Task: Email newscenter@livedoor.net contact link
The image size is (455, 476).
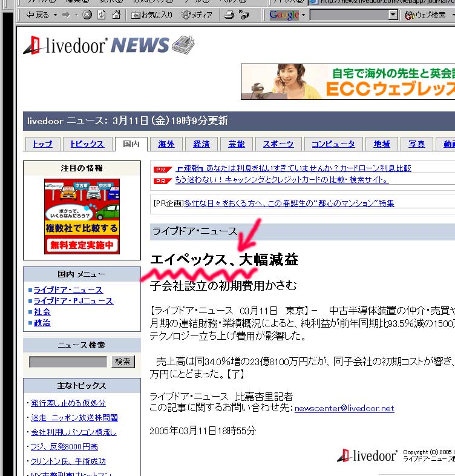Action: (344, 408)
